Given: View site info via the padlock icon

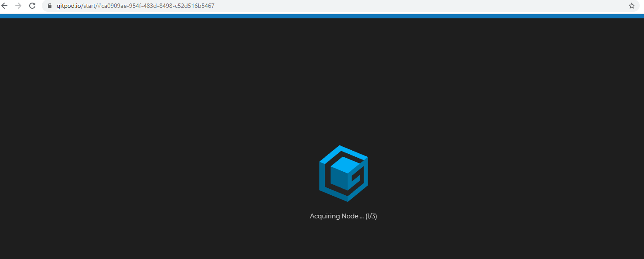Looking at the screenshot, I should point(49,6).
